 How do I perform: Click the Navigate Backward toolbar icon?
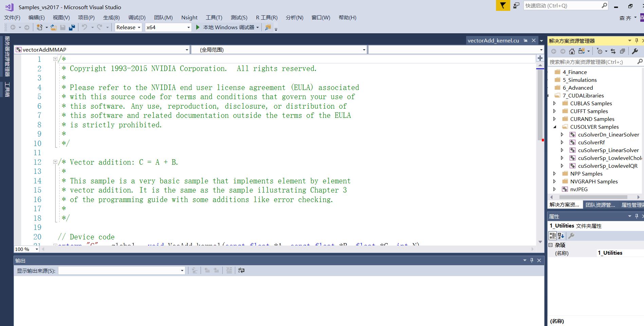[x=13, y=27]
